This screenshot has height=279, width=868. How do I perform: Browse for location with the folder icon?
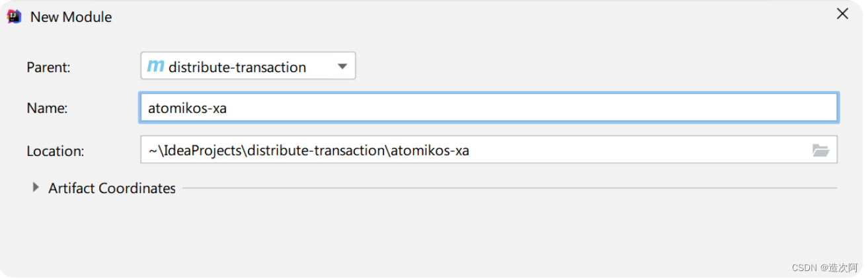click(820, 150)
